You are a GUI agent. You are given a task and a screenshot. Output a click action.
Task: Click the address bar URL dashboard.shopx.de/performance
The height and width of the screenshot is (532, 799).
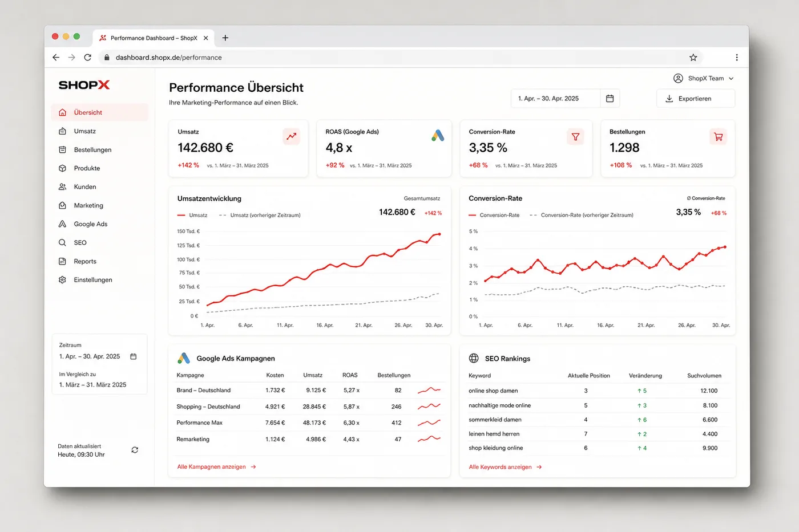click(x=168, y=58)
